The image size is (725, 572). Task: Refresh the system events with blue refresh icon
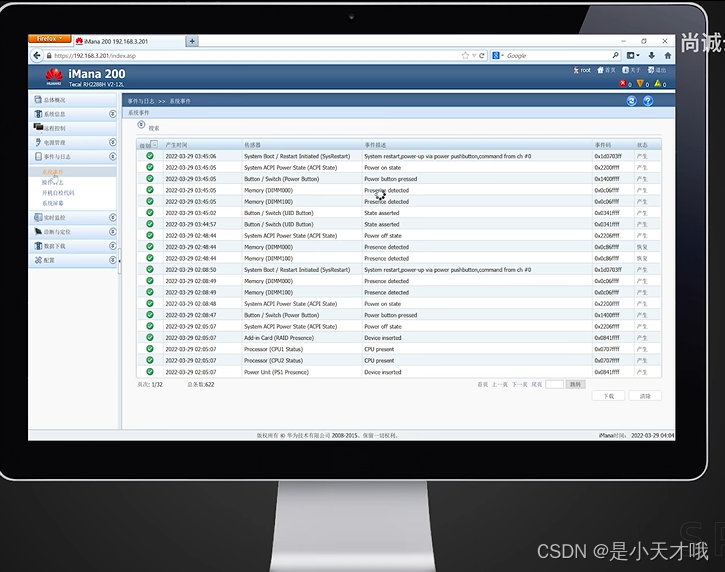pyautogui.click(x=632, y=101)
